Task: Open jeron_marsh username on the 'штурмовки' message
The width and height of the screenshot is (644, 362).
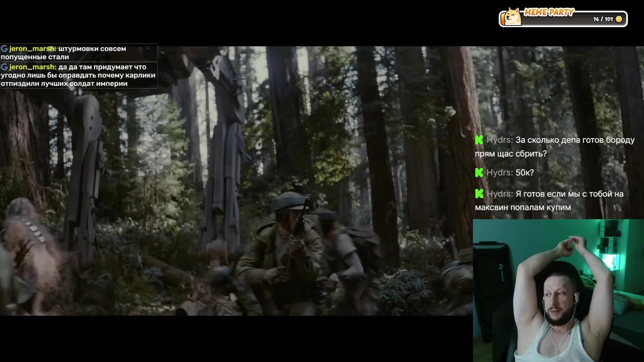Action: 33,49
